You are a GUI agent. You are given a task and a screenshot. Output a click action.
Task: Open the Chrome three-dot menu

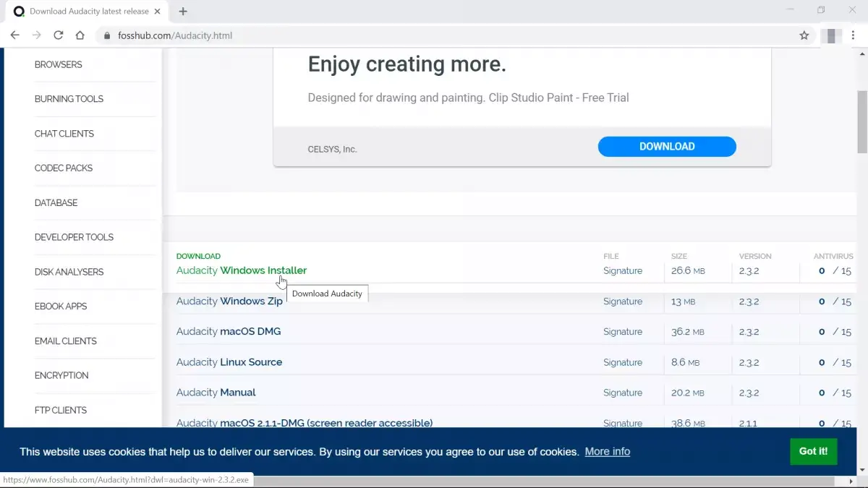(x=853, y=35)
